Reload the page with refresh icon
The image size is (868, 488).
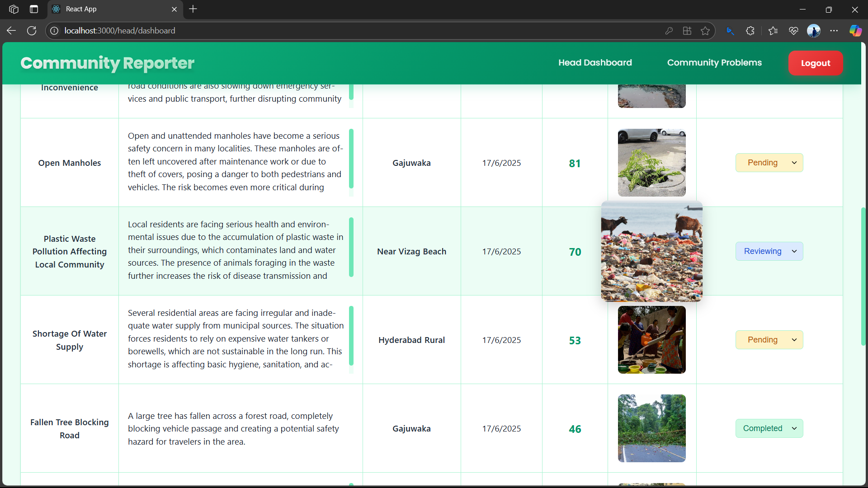click(x=32, y=31)
